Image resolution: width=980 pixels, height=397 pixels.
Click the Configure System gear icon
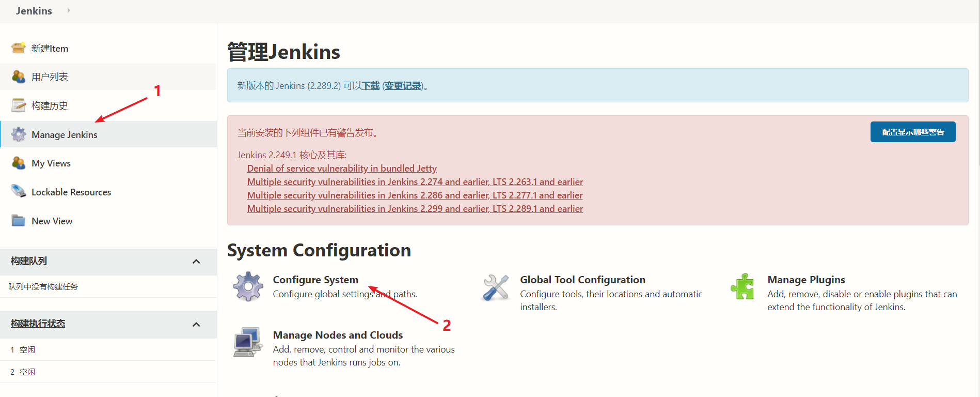tap(248, 286)
